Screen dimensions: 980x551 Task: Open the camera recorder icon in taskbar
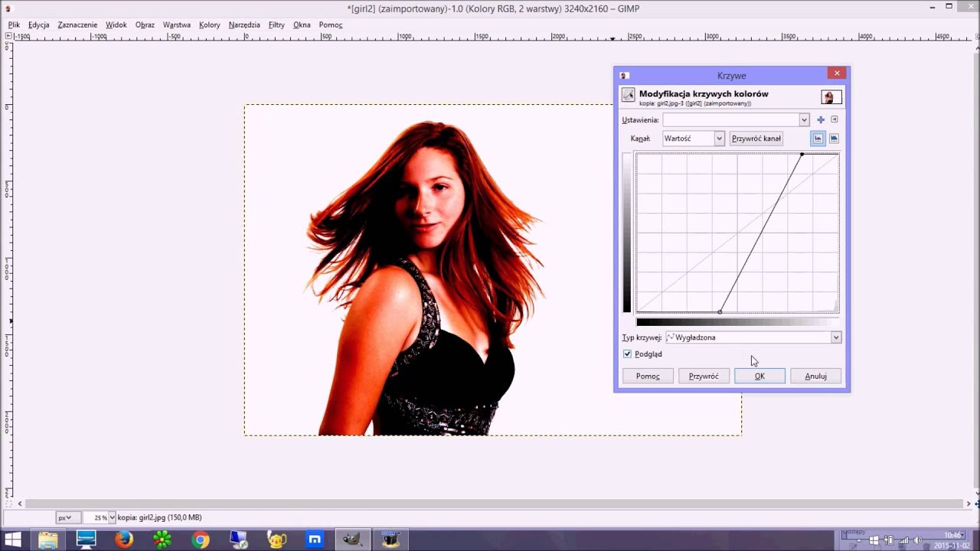pyautogui.click(x=390, y=540)
